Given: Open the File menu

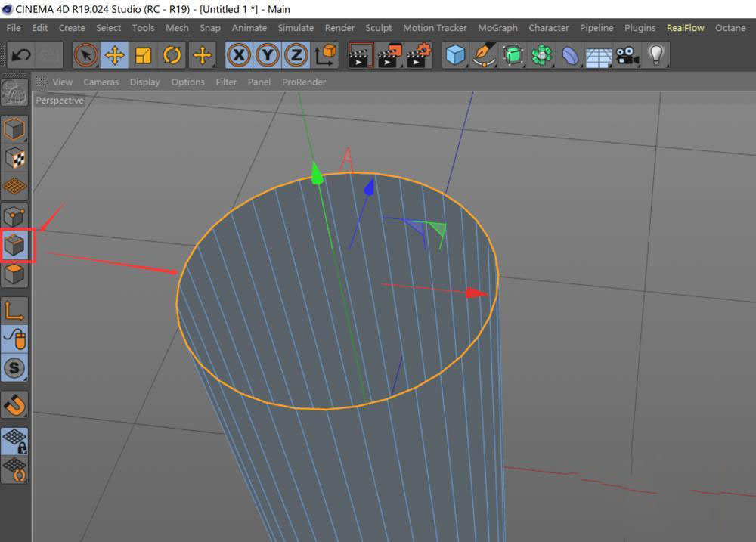Looking at the screenshot, I should tap(14, 28).
